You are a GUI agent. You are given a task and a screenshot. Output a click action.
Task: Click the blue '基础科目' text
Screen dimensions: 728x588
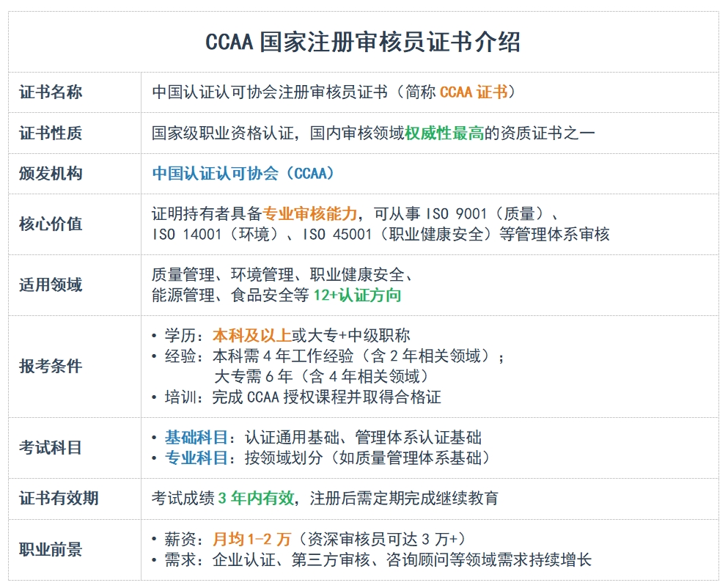[196, 437]
